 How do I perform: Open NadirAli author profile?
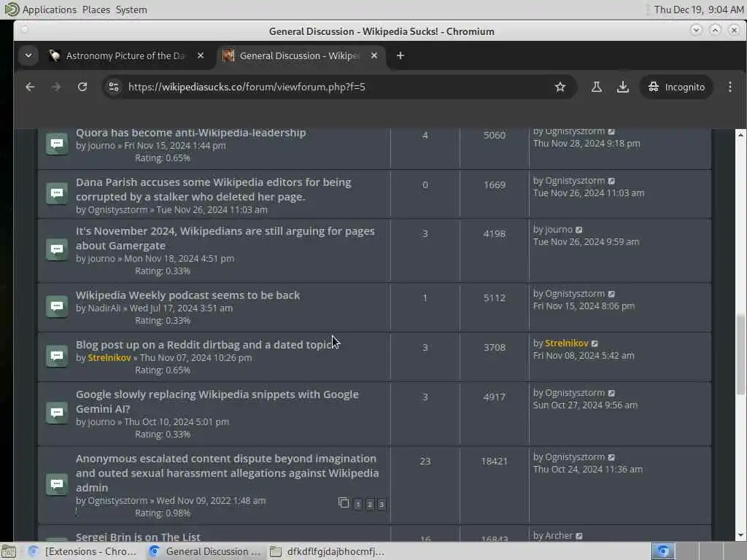(x=104, y=308)
